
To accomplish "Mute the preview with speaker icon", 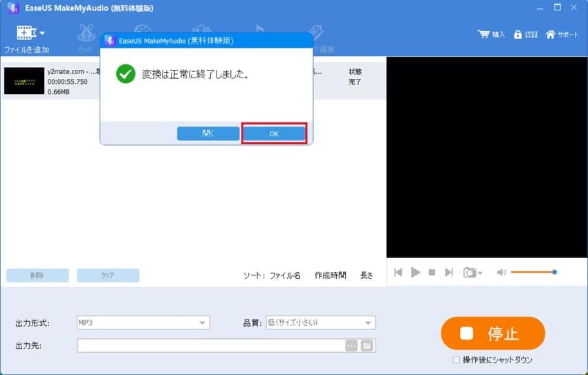I will (502, 272).
